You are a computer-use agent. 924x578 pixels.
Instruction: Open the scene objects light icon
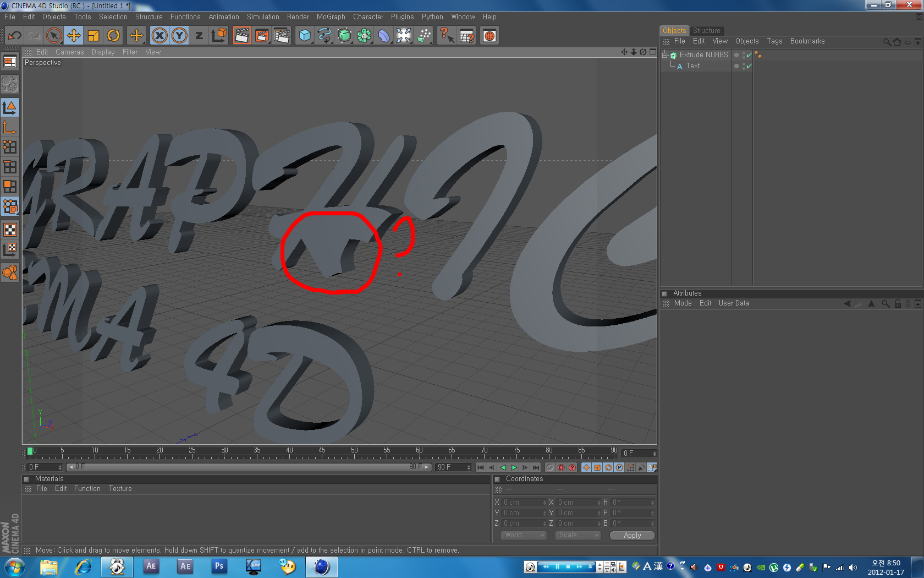click(404, 36)
